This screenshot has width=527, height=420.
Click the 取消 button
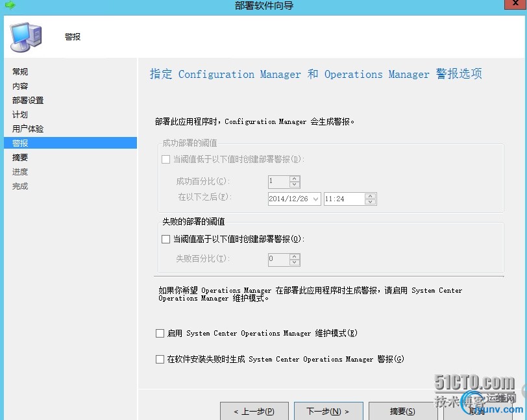pyautogui.click(x=477, y=412)
